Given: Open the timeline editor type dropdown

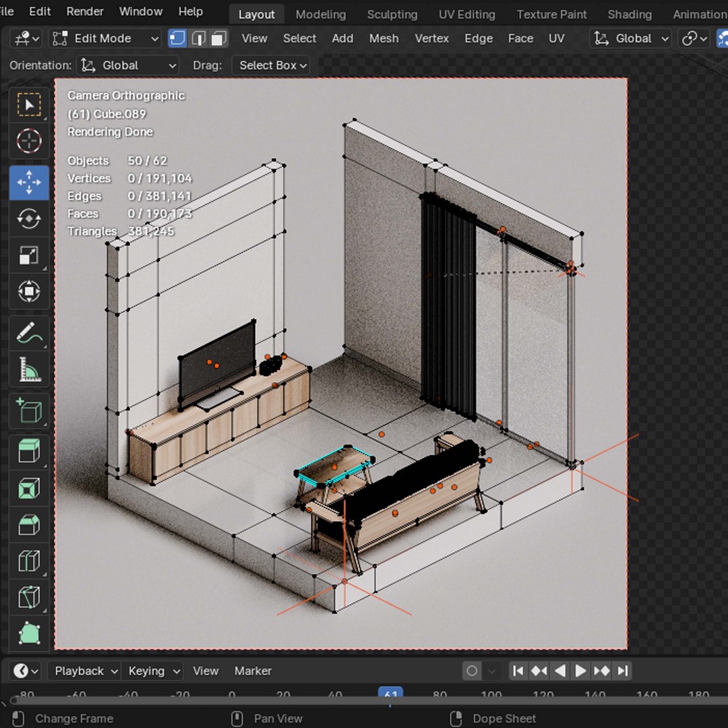Looking at the screenshot, I should pyautogui.click(x=26, y=671).
